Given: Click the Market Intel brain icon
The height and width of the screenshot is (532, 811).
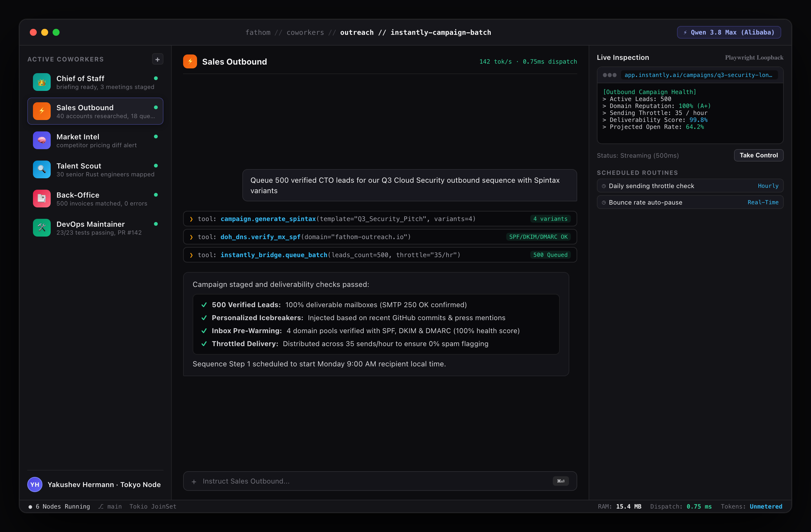Looking at the screenshot, I should click(x=42, y=140).
